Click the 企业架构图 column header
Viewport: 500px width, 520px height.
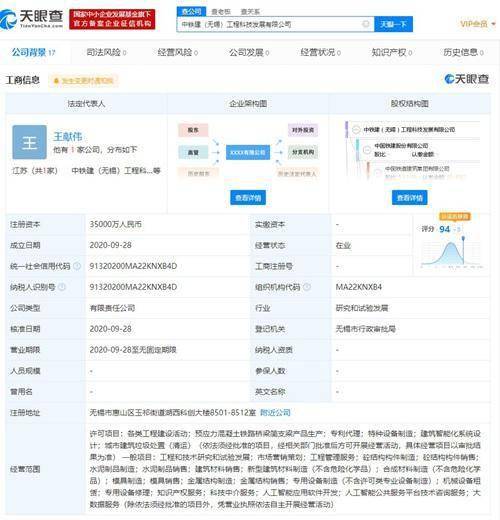click(248, 104)
